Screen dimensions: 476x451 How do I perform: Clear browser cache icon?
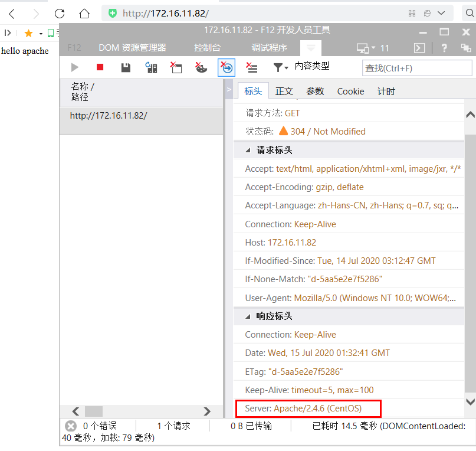pos(176,67)
